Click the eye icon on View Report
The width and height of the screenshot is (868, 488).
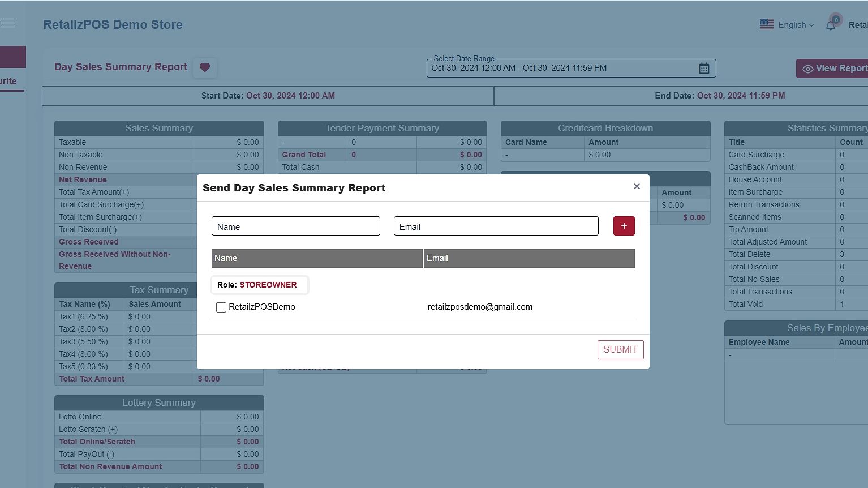pyautogui.click(x=807, y=69)
